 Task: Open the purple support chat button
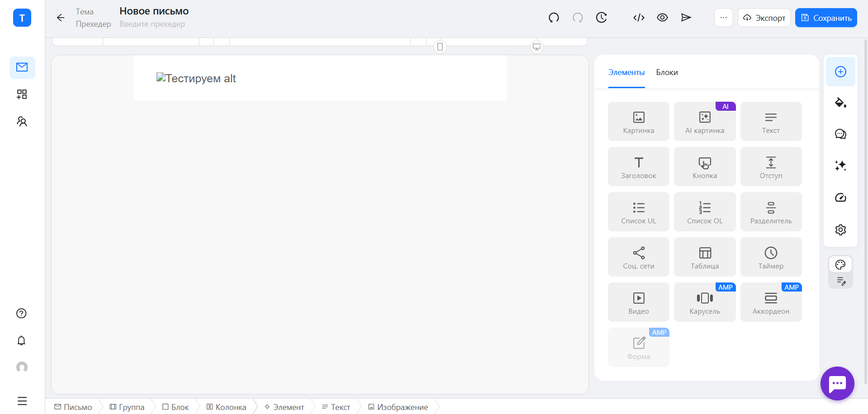(837, 383)
